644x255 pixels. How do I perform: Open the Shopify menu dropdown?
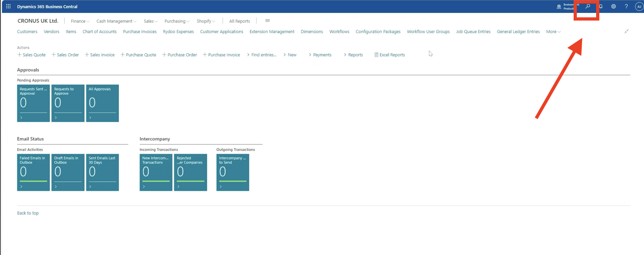point(206,21)
